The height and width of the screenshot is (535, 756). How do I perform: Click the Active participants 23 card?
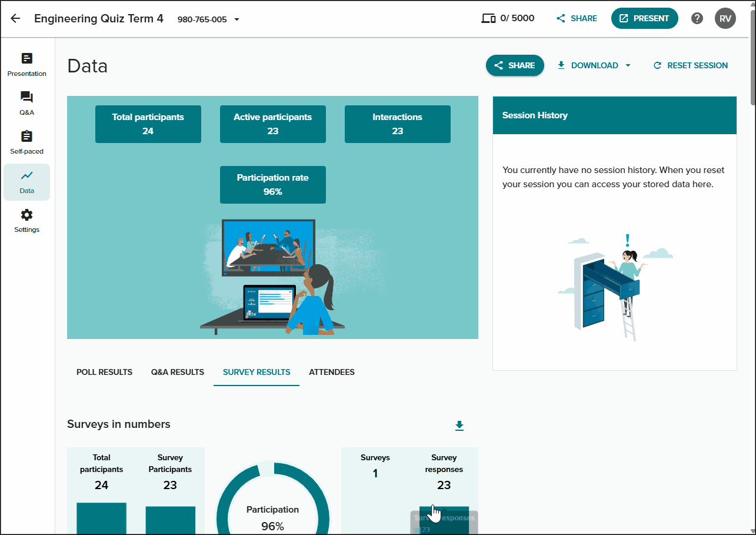[x=273, y=124]
